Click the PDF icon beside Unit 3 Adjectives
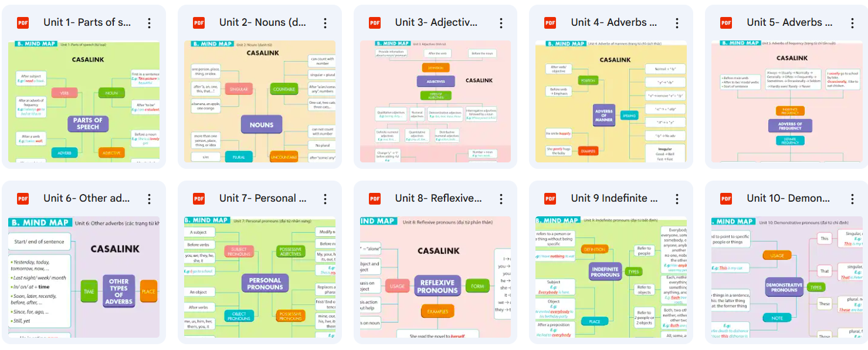Image resolution: width=868 pixels, height=350 pixels. (375, 23)
